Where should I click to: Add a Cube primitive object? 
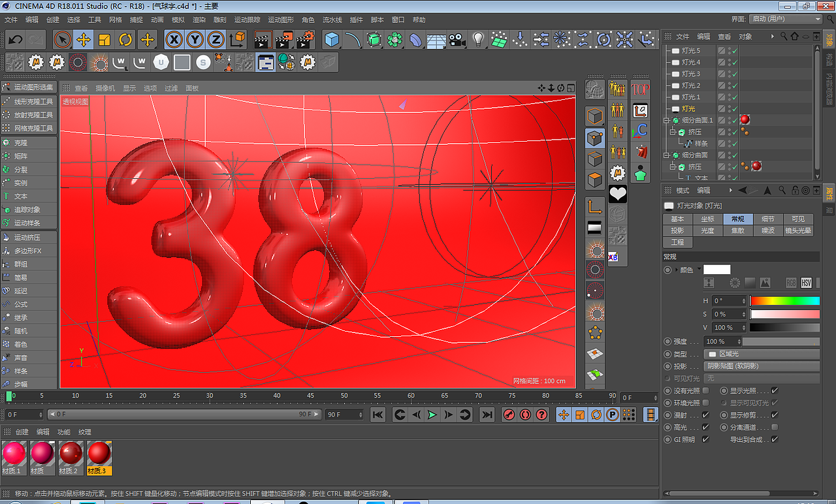pyautogui.click(x=332, y=40)
